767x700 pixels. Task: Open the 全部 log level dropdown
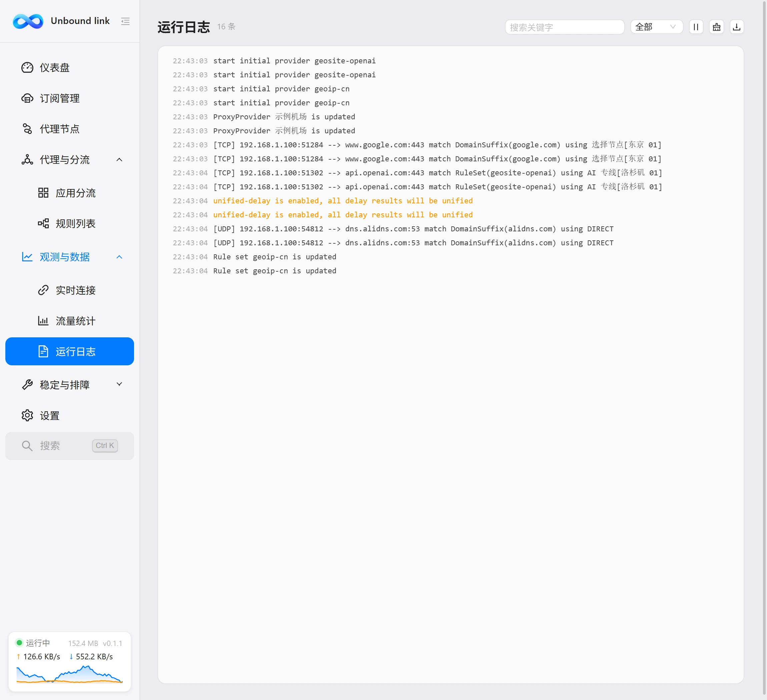(x=656, y=27)
